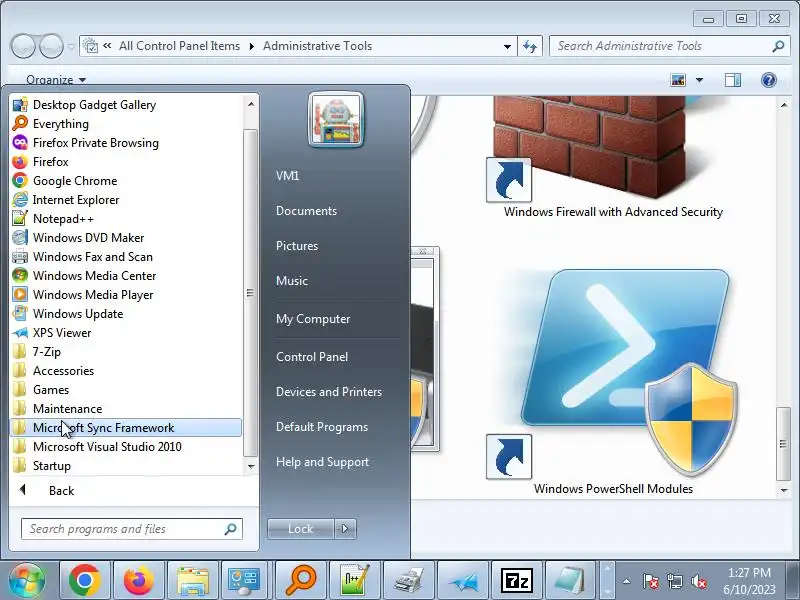Open 7-Zip taskbar icon

pyautogui.click(x=517, y=581)
